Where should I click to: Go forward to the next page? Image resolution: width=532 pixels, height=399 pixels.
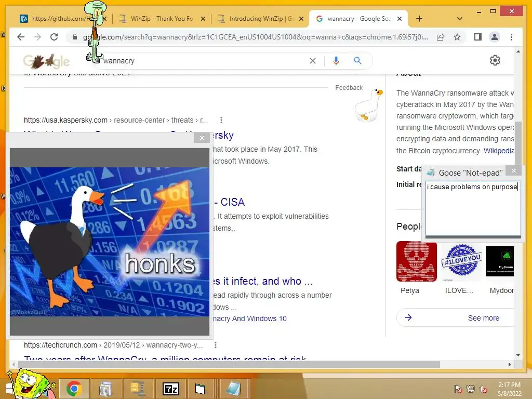pyautogui.click(x=37, y=37)
